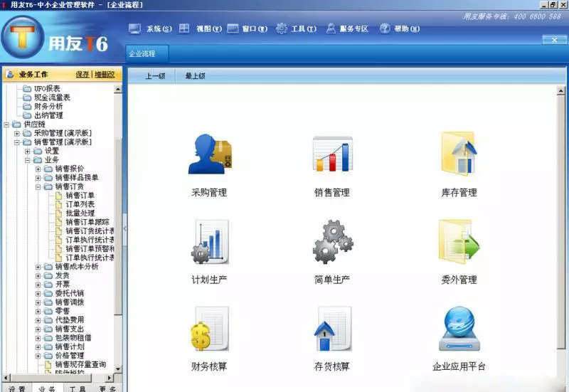Click the 增删改 link in sidebar header
The image size is (569, 392).
[105, 75]
